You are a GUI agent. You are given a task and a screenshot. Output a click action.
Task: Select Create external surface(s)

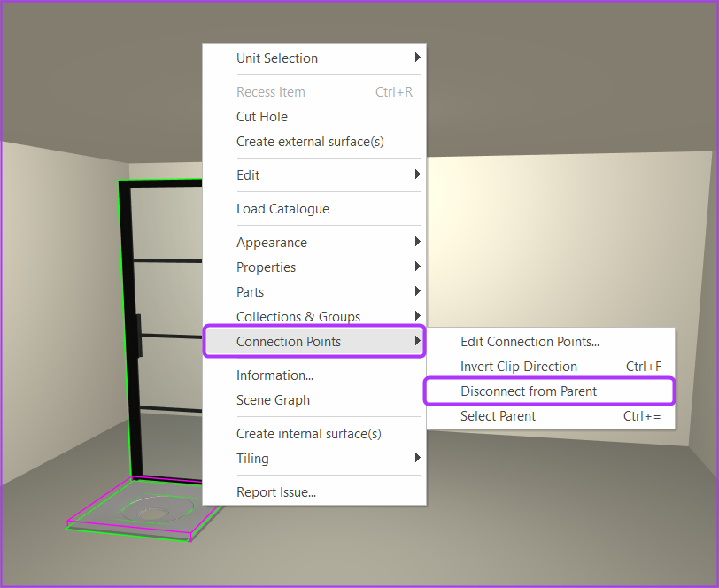click(x=314, y=142)
